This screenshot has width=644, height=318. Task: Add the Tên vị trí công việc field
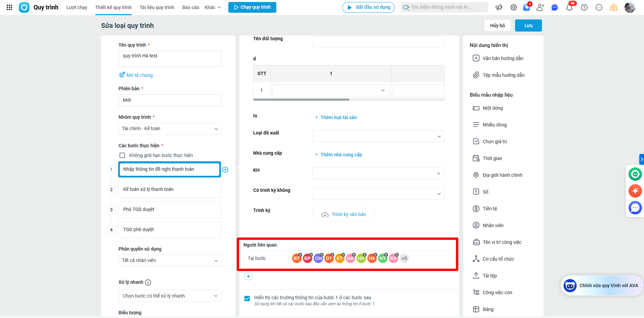497,242
